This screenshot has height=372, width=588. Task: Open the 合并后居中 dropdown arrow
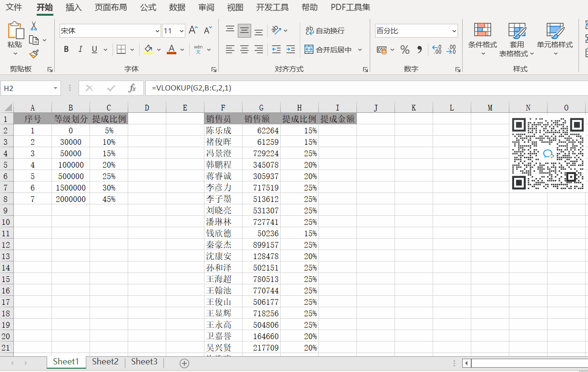360,50
